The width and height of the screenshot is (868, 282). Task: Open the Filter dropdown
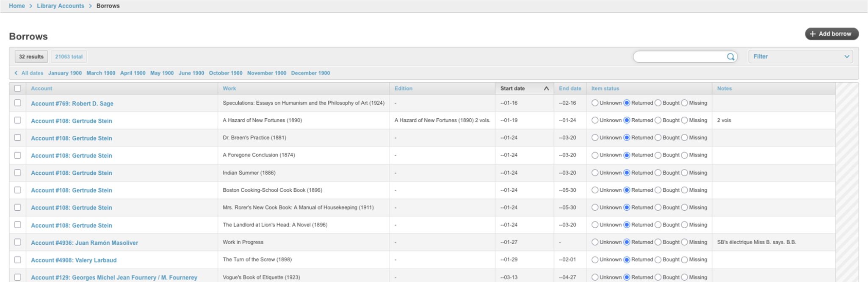pyautogui.click(x=801, y=56)
